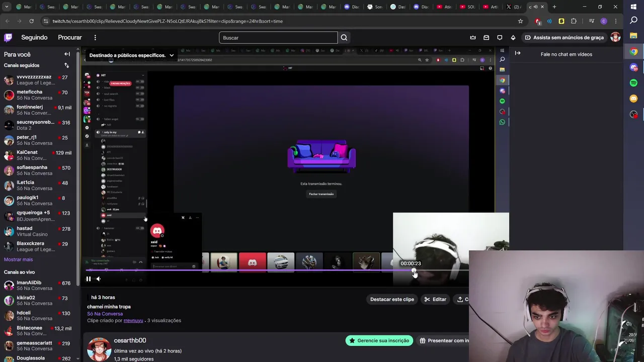
Task: Go to Procurar tab
Action: tap(70, 38)
